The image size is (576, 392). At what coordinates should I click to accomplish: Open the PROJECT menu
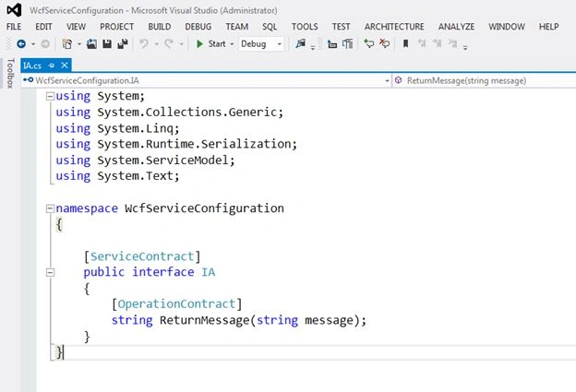coord(117,27)
